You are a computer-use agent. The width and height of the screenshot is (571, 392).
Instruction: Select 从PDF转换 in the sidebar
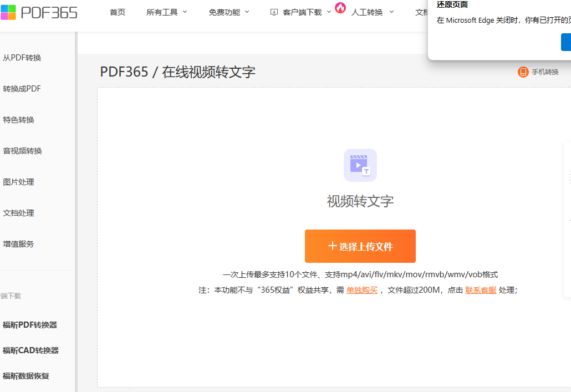[22, 58]
